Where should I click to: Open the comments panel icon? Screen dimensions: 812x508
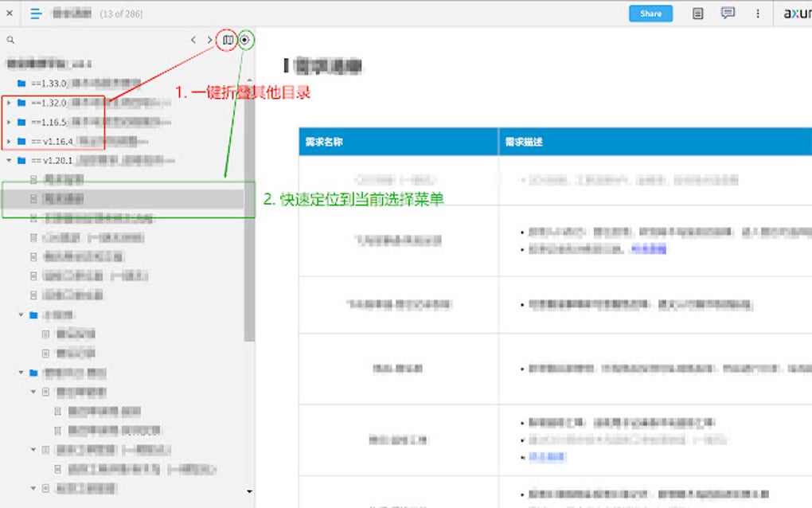coord(727,13)
